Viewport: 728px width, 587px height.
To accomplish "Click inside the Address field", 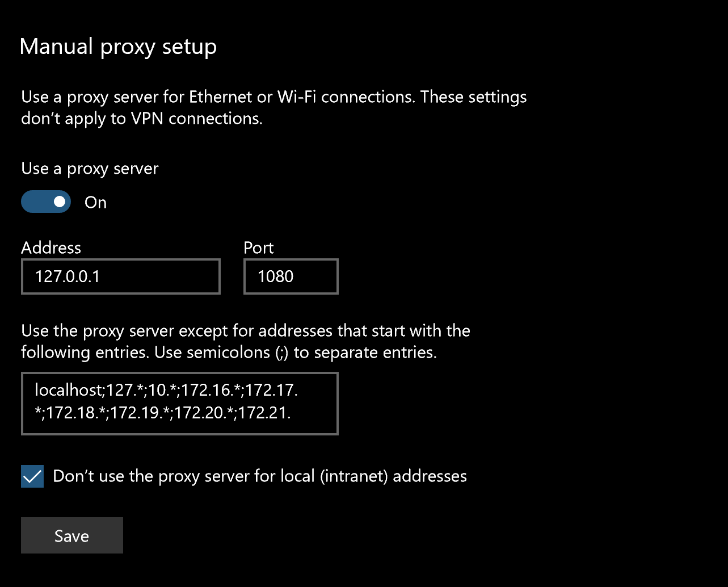I will (120, 276).
